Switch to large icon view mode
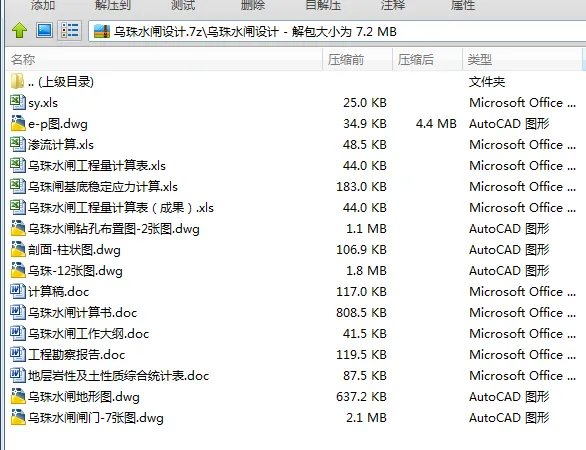586x450 pixels. point(44,30)
